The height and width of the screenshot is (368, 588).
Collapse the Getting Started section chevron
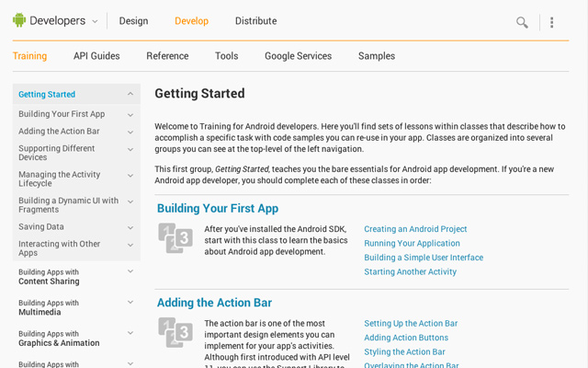[x=130, y=94]
